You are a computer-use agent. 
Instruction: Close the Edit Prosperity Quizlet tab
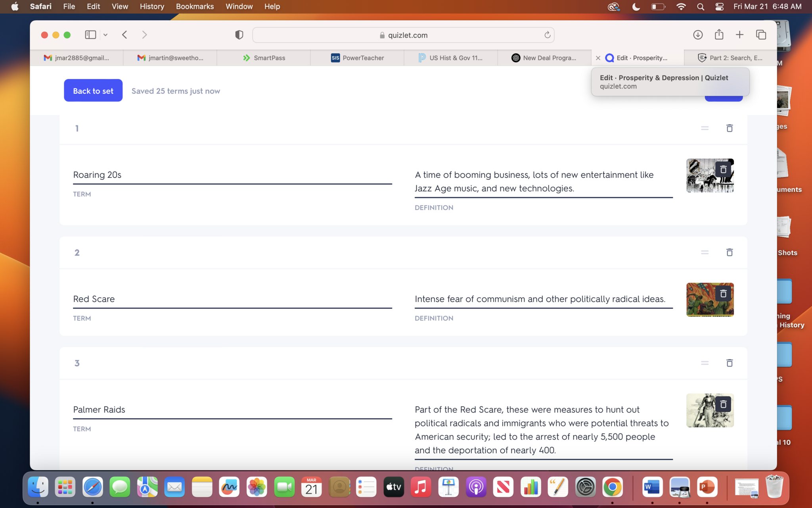click(x=598, y=58)
